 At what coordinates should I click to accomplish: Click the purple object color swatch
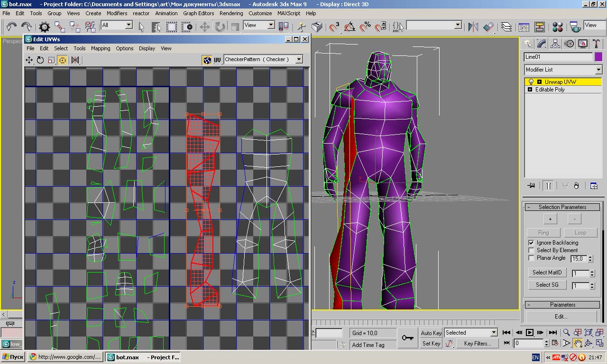(598, 57)
